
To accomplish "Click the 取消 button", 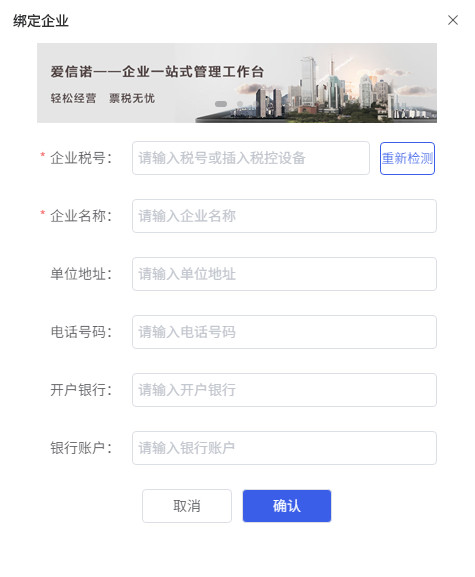I will [x=187, y=506].
